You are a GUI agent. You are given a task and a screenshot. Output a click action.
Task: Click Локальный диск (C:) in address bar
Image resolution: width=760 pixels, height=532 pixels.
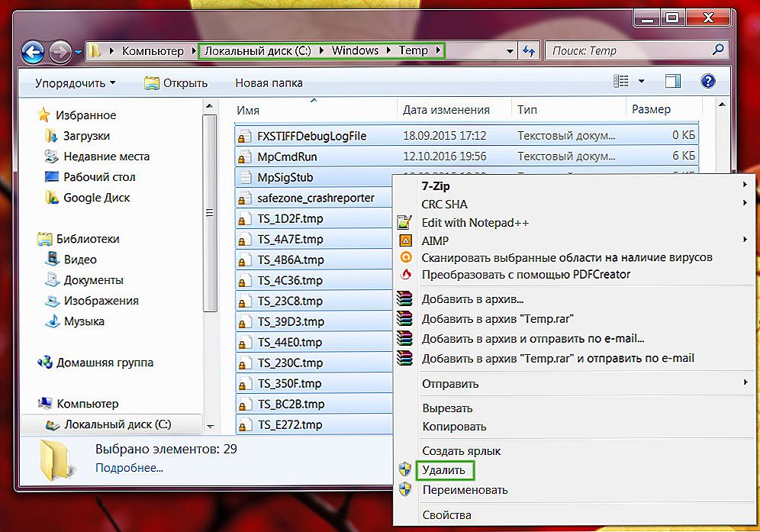coord(257,51)
